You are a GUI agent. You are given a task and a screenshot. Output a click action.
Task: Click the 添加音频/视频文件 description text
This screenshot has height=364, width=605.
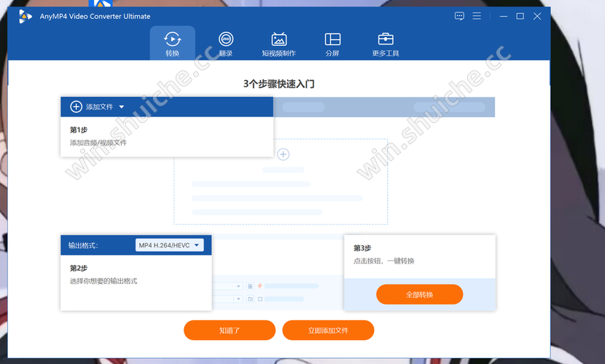pos(98,143)
